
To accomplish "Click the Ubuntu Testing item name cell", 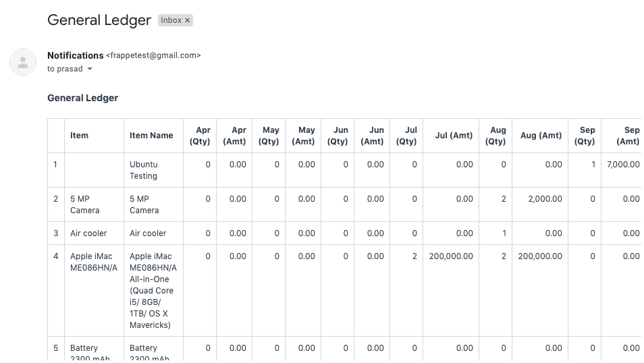I will (143, 170).
